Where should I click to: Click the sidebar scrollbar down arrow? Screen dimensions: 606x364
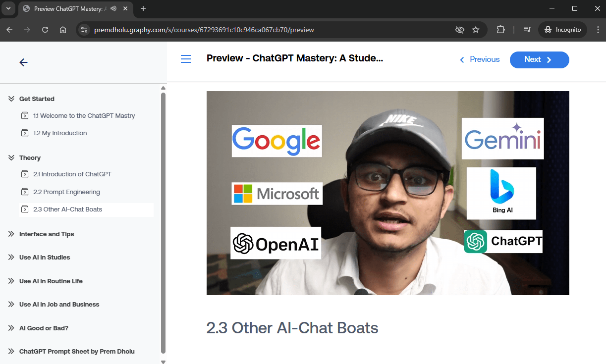(164, 361)
